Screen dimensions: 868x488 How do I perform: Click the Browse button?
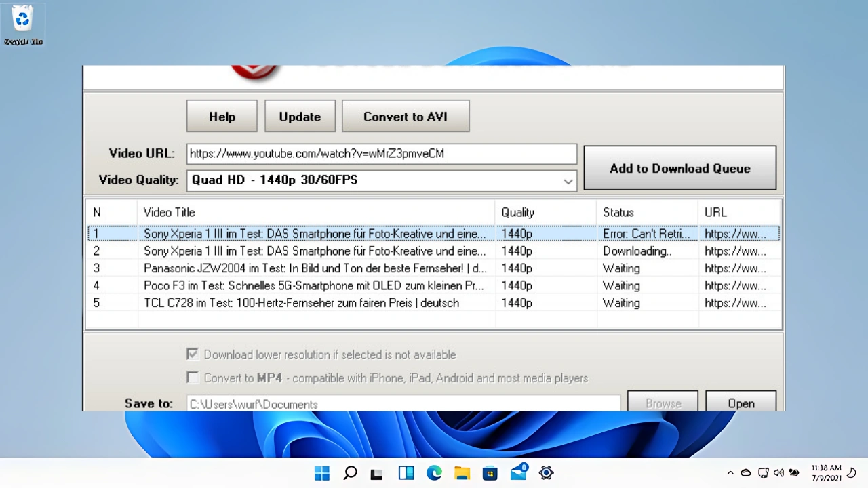point(663,402)
